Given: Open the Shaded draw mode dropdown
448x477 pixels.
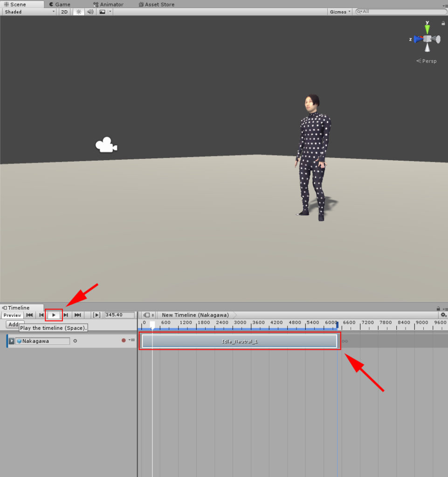Looking at the screenshot, I should point(28,12).
